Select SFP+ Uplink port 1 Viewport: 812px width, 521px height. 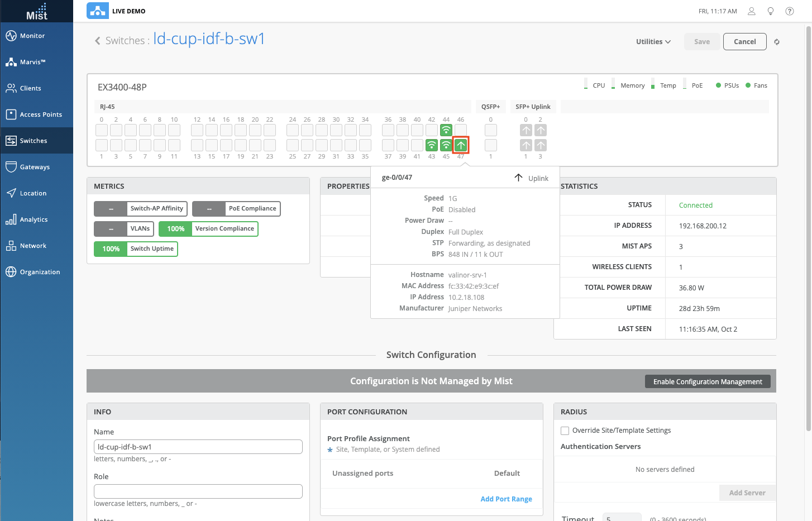click(x=526, y=145)
